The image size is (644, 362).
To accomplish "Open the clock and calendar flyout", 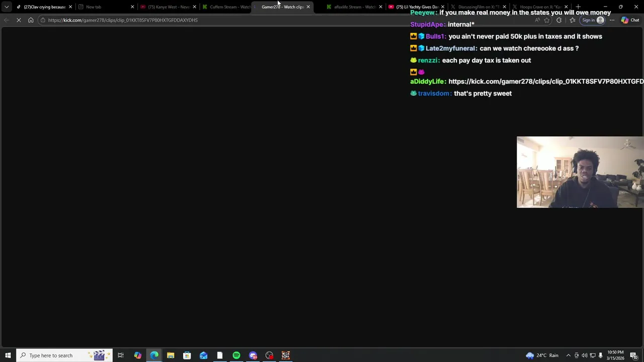I will (x=615, y=355).
